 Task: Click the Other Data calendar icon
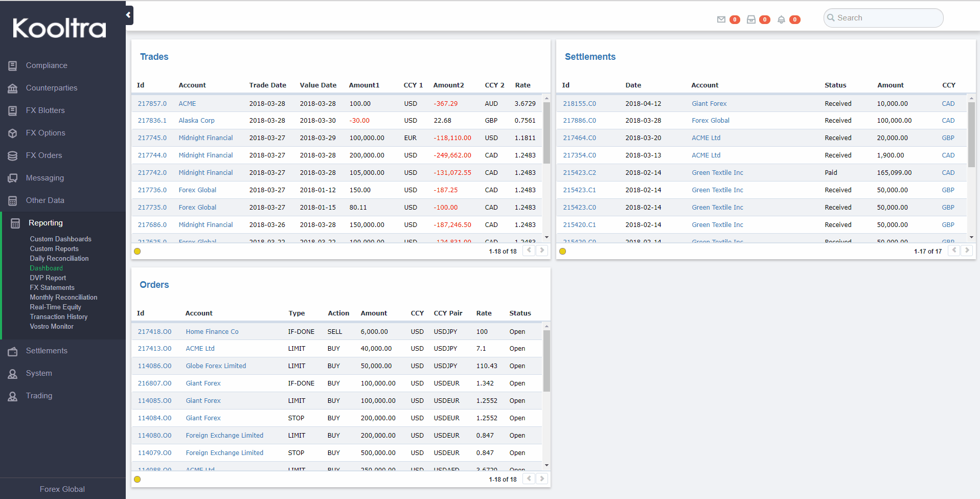(x=13, y=200)
